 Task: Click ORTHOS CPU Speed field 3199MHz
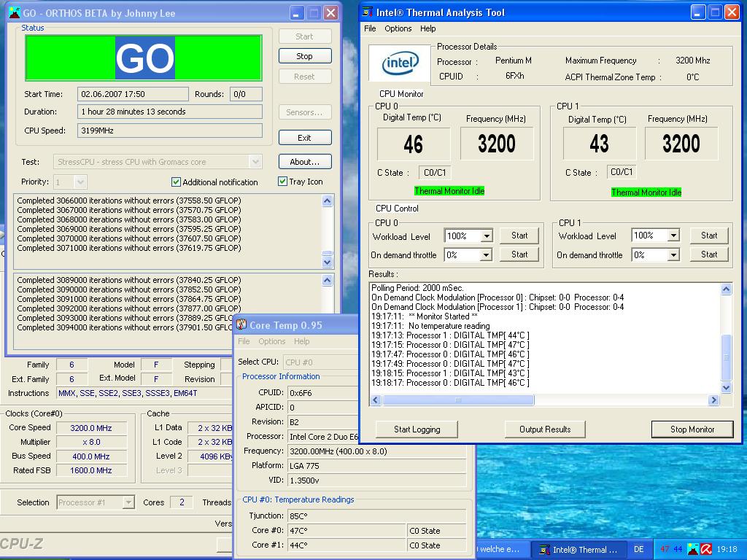point(169,131)
